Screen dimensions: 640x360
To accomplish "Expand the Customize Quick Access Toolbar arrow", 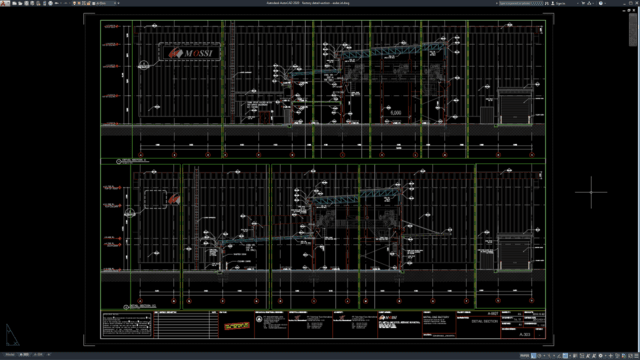I will 118,3.
